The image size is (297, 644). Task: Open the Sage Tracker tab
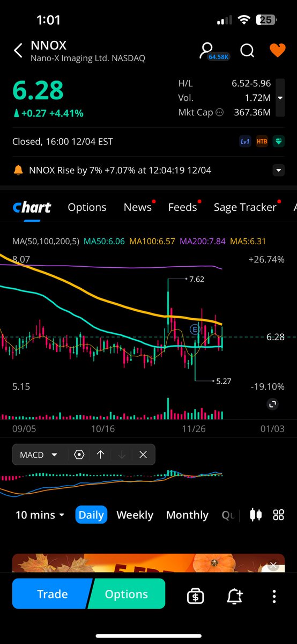point(245,207)
